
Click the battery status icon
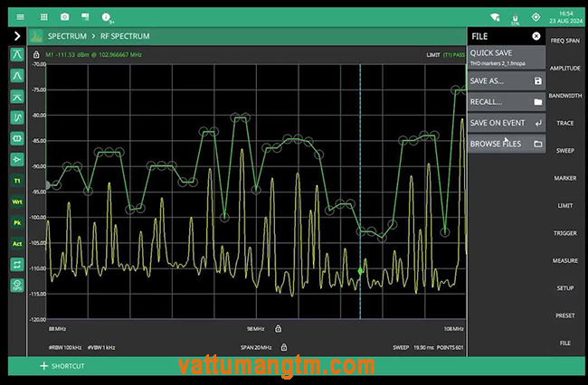pos(515,16)
